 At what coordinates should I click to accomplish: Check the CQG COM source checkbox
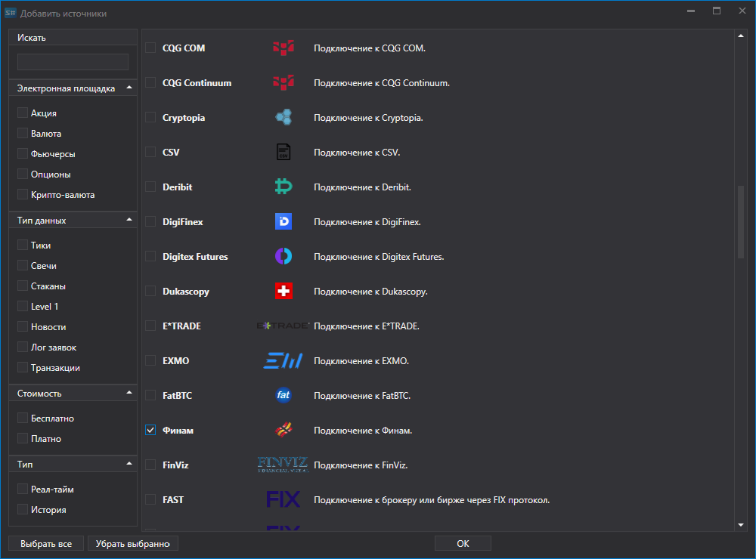point(150,48)
